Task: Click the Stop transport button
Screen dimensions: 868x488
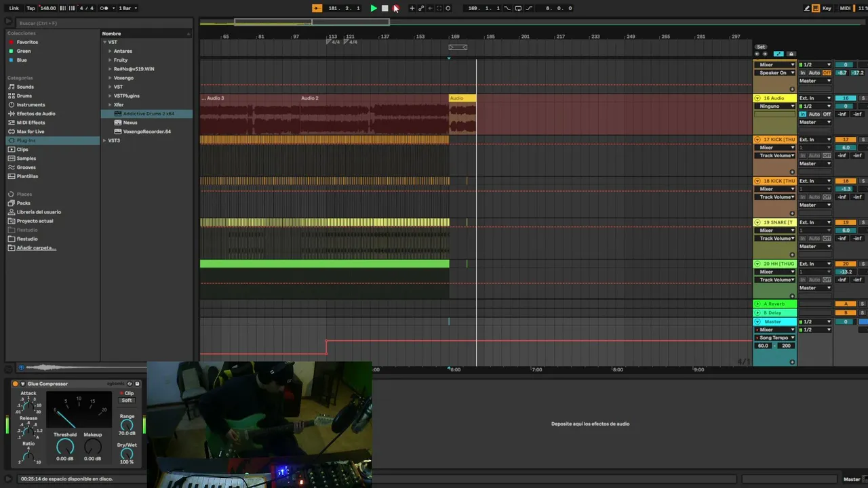Action: (384, 8)
